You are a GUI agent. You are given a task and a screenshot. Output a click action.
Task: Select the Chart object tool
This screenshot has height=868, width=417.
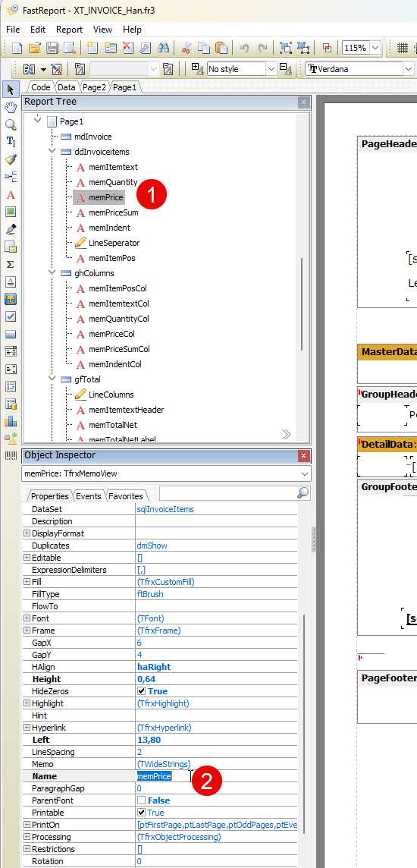(11, 421)
